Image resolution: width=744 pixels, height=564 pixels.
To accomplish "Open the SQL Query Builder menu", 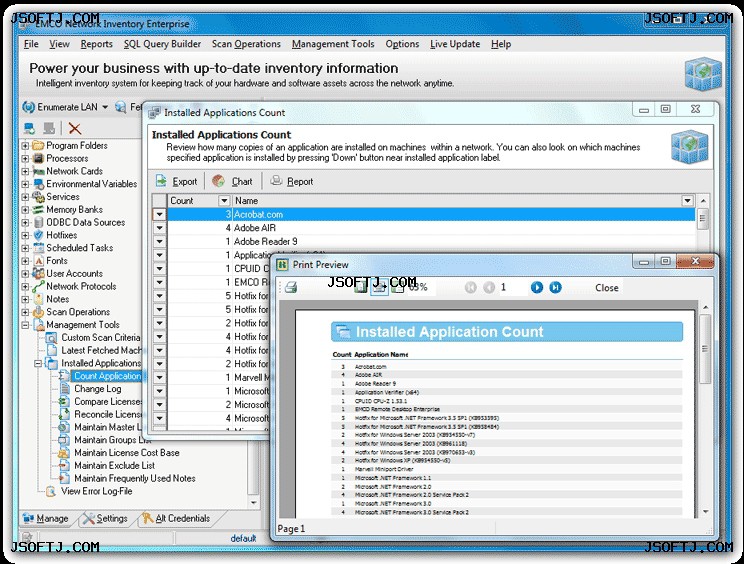I will pos(162,44).
